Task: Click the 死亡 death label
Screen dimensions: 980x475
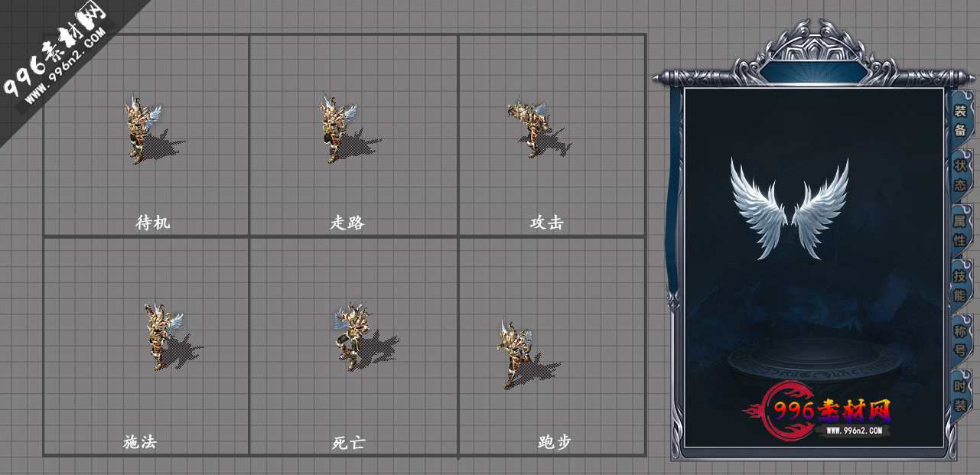Action: tap(349, 442)
